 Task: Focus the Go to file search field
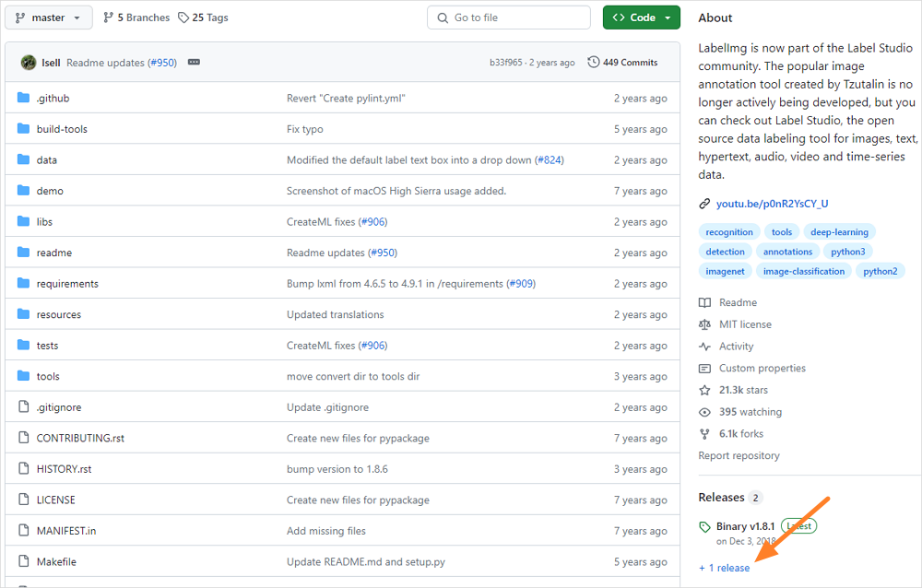coord(509,18)
